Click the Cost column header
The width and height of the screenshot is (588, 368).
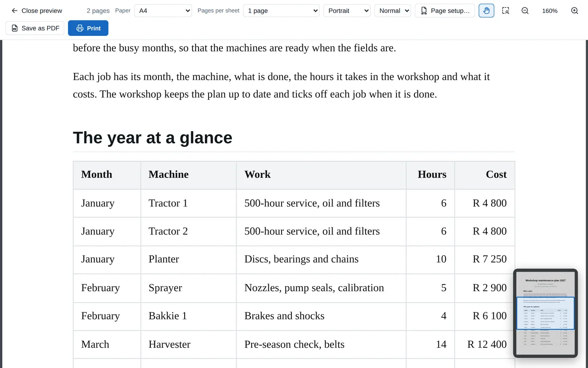pos(485,175)
